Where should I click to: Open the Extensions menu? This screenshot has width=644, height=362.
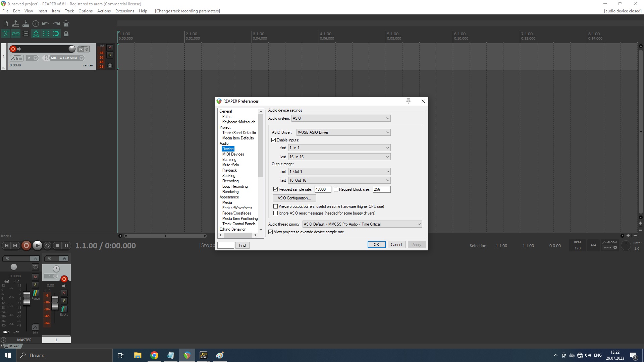(x=124, y=11)
